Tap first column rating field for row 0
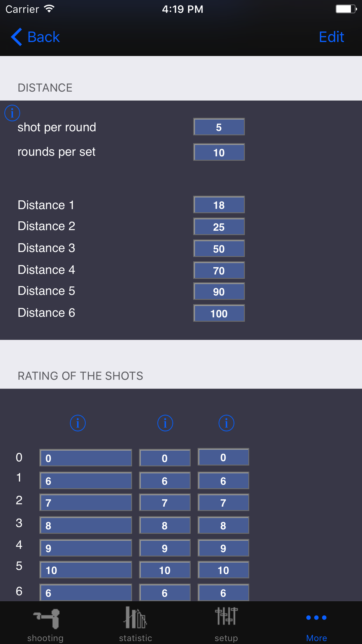The width and height of the screenshot is (362, 644). click(86, 458)
